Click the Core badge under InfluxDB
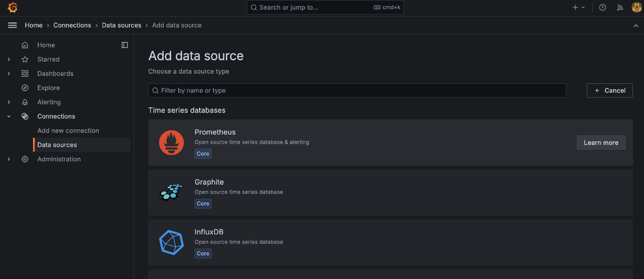This screenshot has width=644, height=279. pyautogui.click(x=203, y=254)
